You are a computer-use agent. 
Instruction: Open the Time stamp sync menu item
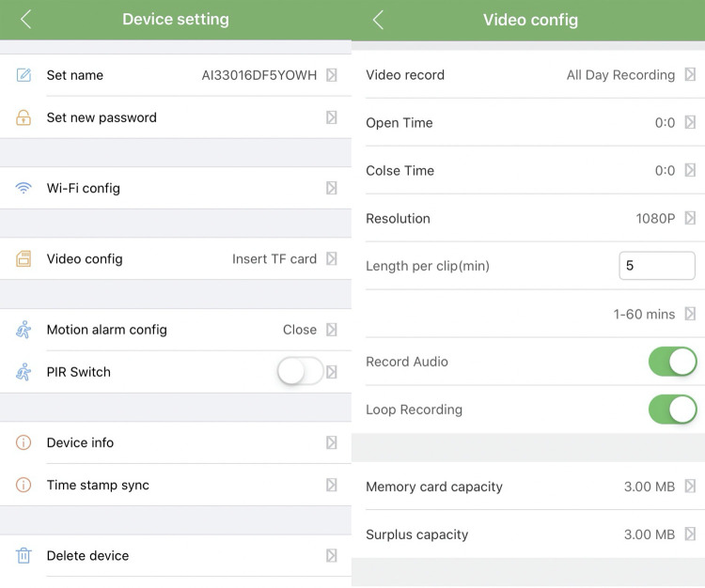click(x=176, y=485)
